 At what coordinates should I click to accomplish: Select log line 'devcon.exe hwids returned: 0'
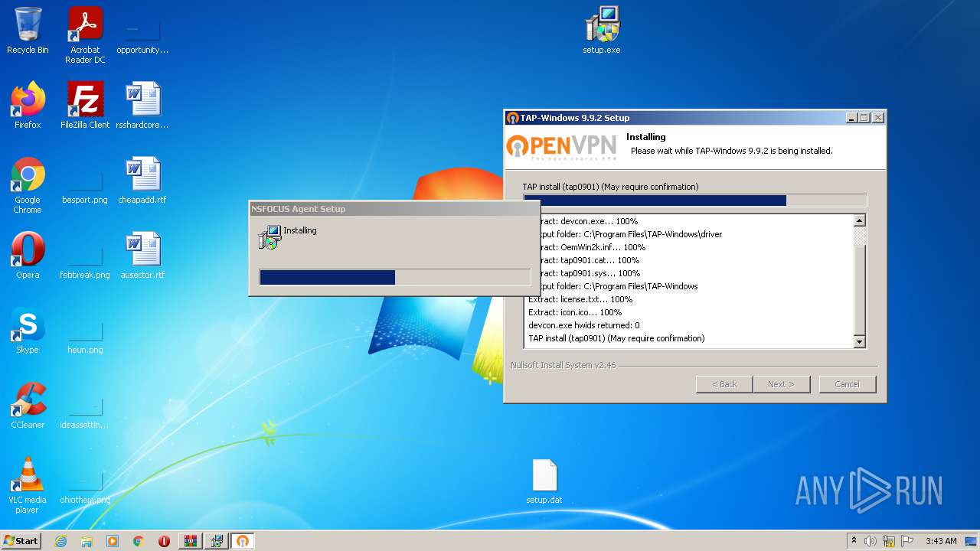584,325
